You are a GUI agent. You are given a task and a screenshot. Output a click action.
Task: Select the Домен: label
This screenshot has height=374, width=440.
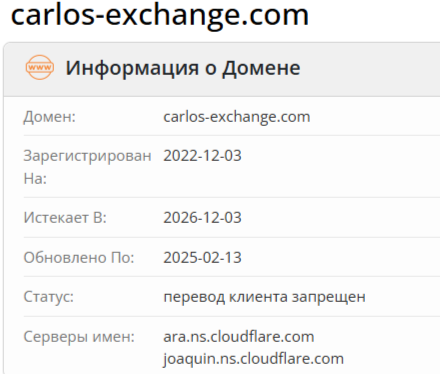click(x=49, y=117)
